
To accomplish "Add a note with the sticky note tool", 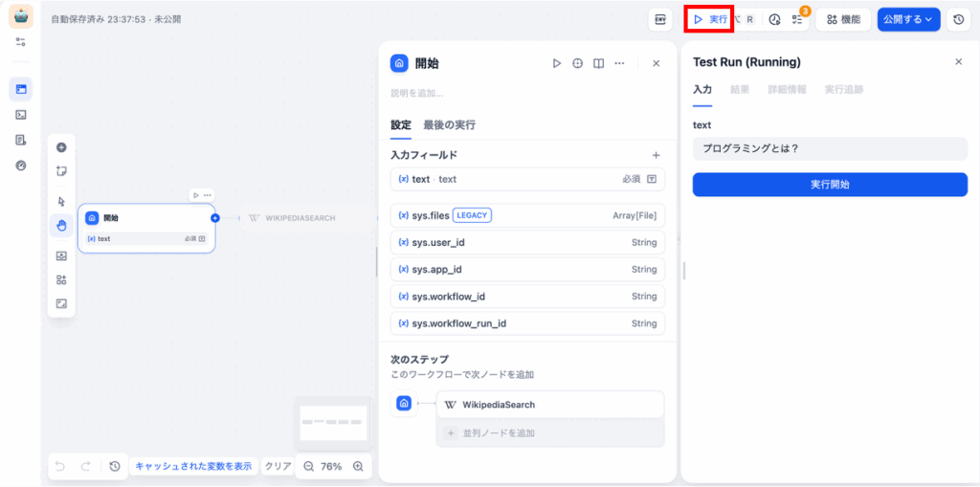I will click(x=61, y=171).
